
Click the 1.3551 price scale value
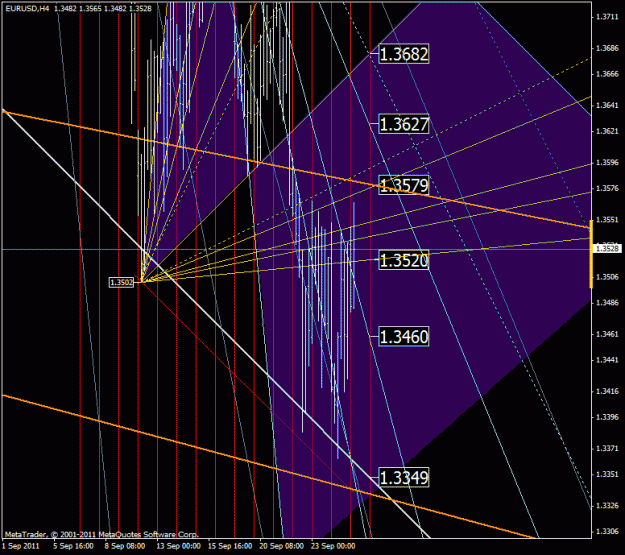click(607, 220)
